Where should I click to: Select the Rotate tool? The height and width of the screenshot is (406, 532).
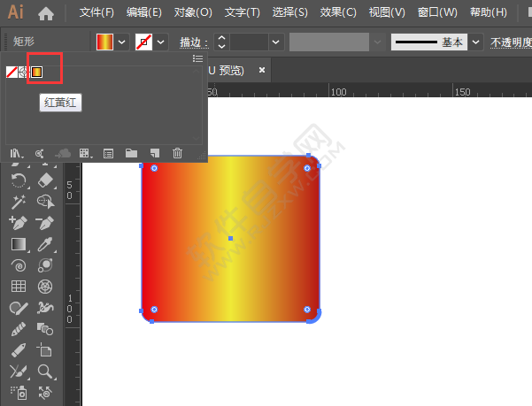18,180
